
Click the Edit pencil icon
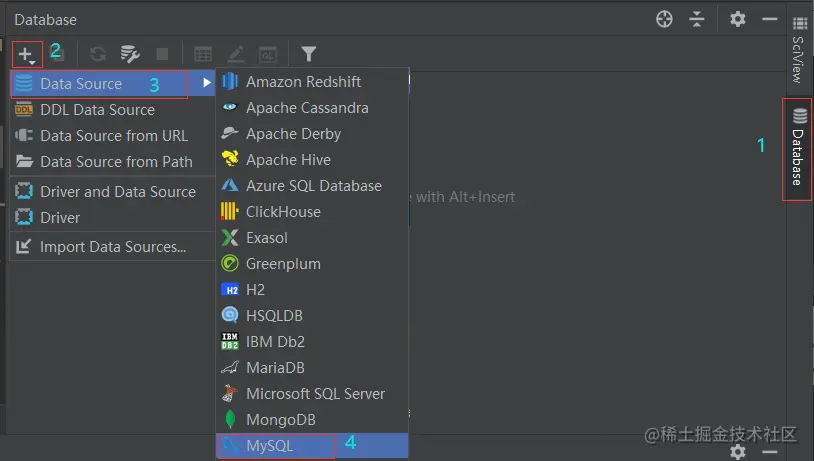pyautogui.click(x=236, y=54)
